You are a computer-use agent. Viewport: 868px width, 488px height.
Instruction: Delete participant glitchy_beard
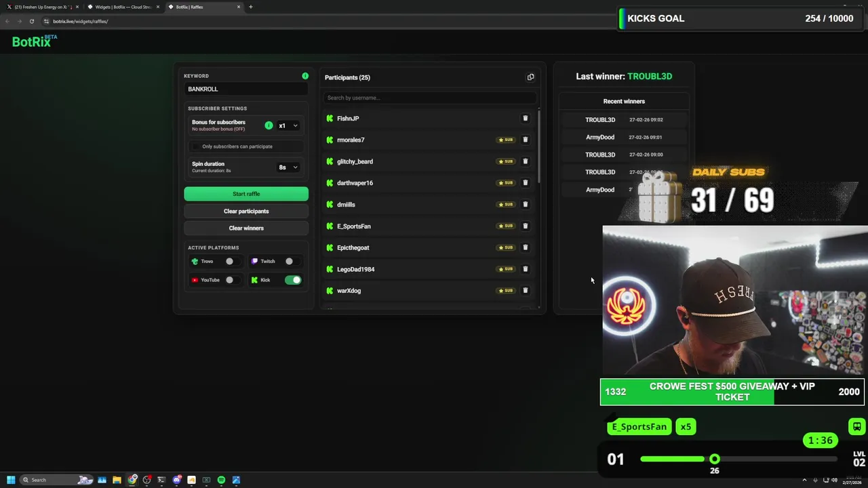coord(525,161)
